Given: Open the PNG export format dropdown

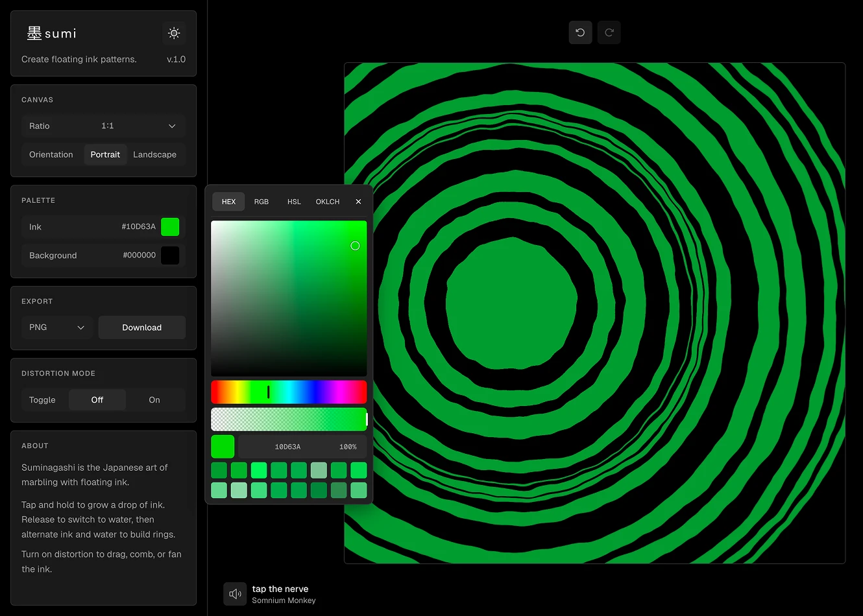Looking at the screenshot, I should pyautogui.click(x=57, y=327).
